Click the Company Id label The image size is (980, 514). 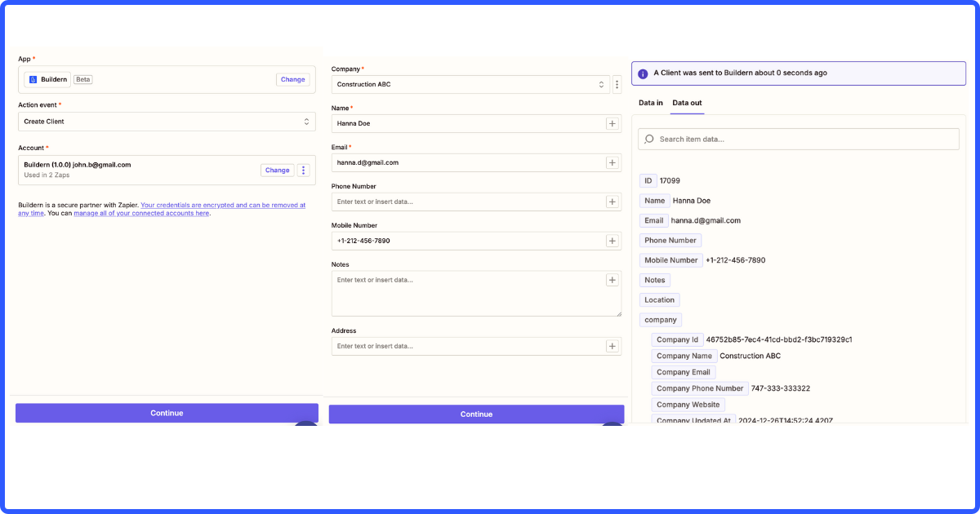pyautogui.click(x=678, y=339)
